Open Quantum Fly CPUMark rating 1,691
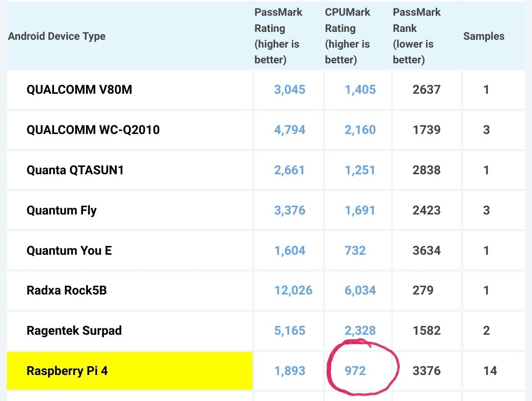Viewport: 532px width, 401px height. click(360, 211)
